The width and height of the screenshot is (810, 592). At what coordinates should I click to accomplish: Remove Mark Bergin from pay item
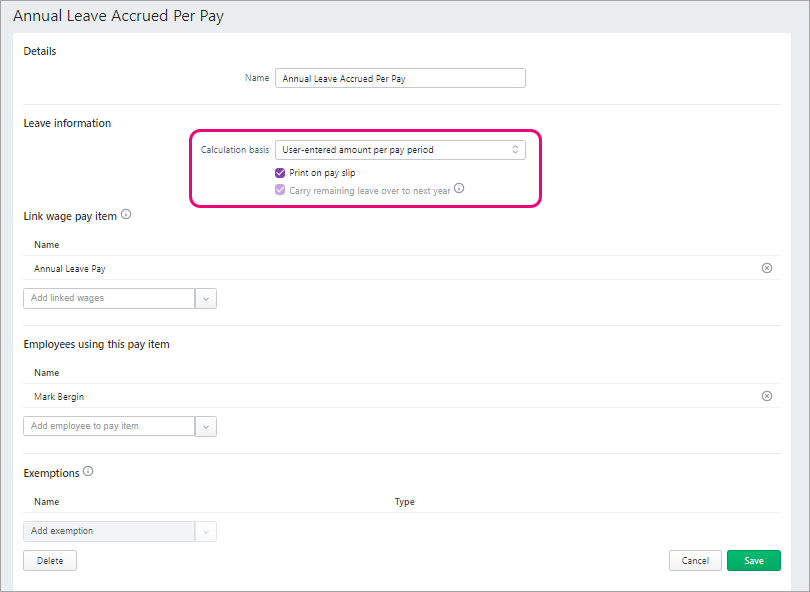(767, 396)
